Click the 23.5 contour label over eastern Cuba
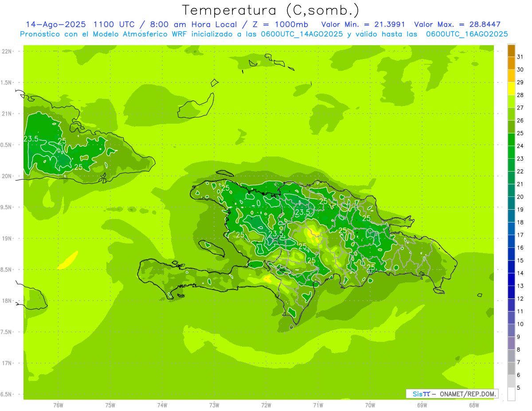Screen dimensions: 532x411 point(31,139)
